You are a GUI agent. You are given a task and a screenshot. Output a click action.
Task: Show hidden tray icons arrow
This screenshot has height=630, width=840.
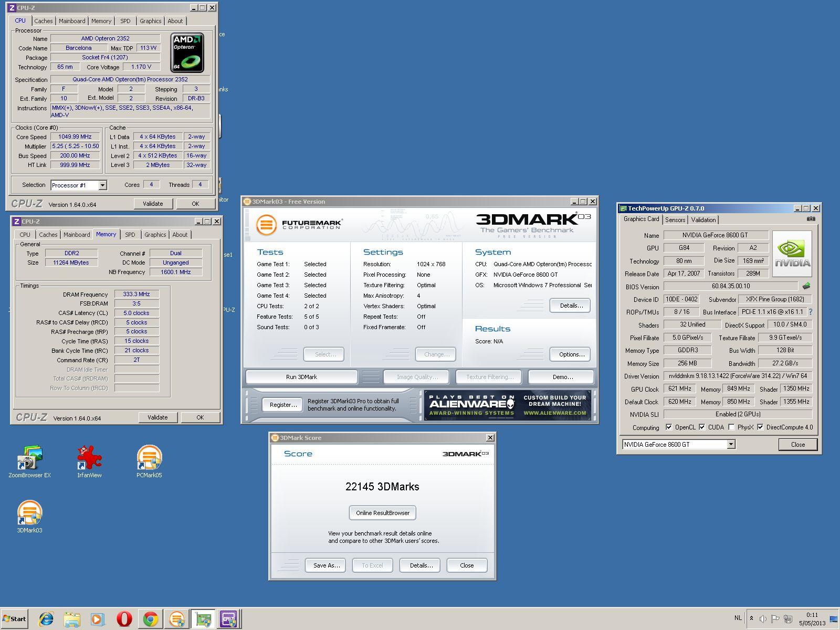(x=751, y=619)
